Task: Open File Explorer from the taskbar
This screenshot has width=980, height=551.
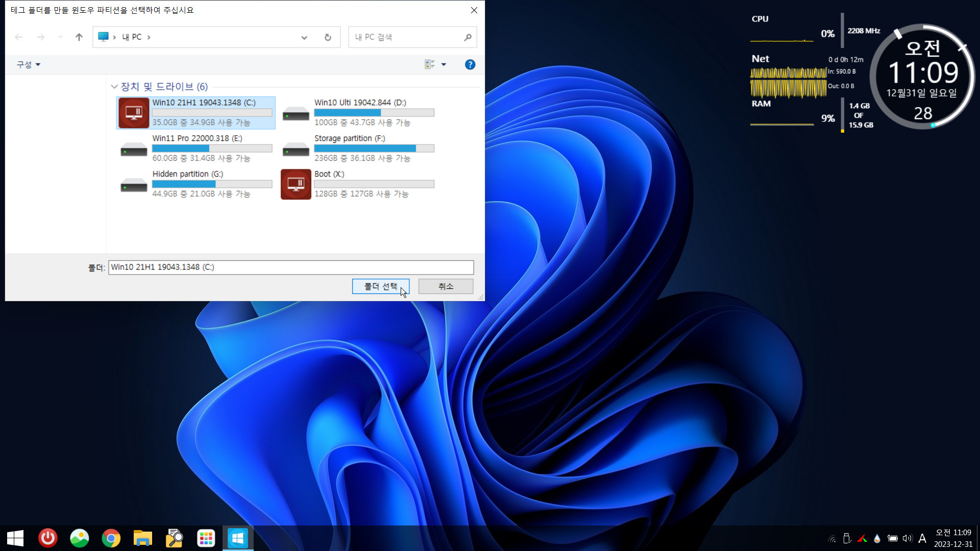Action: [143, 538]
